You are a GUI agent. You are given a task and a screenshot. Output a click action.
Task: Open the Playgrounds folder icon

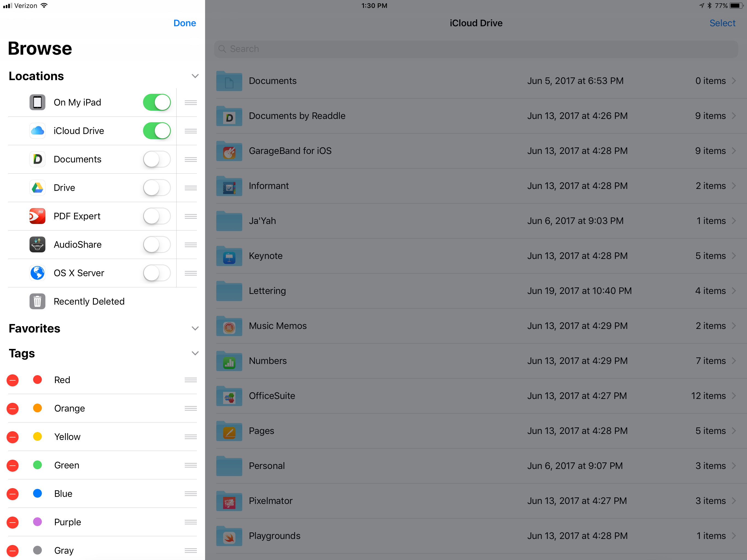coord(229,536)
